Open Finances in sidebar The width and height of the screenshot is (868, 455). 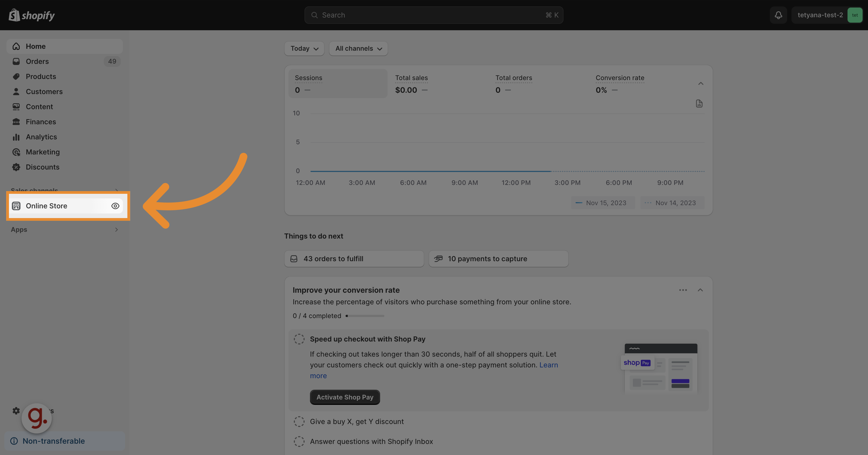[65, 122]
